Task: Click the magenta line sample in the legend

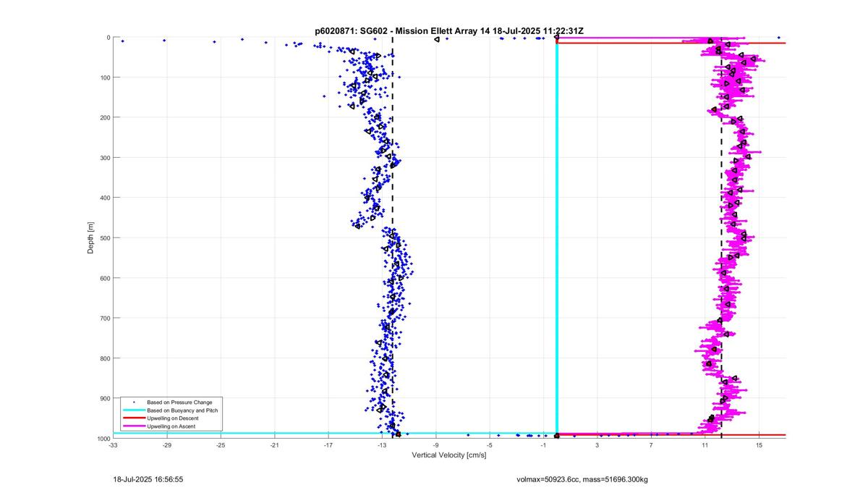Action: point(132,427)
